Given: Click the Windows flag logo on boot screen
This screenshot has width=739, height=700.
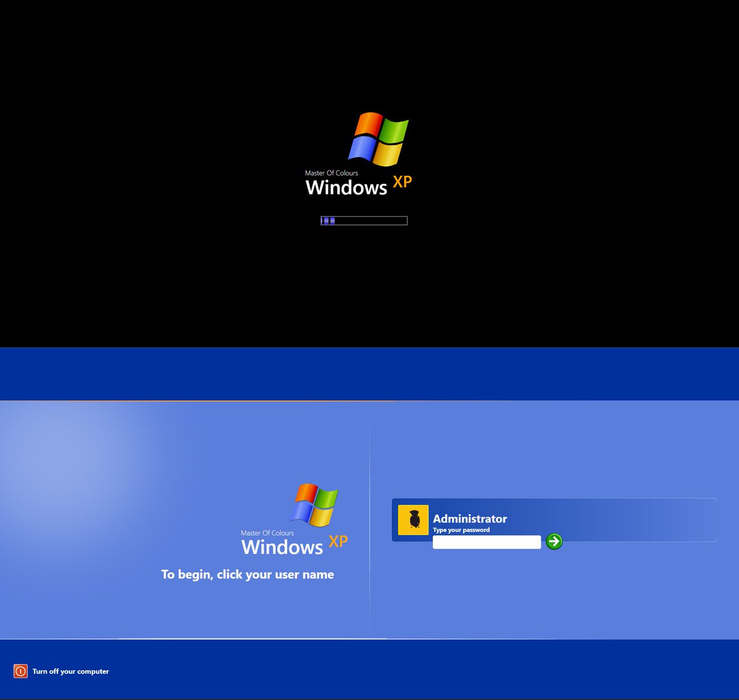Looking at the screenshot, I should (x=379, y=139).
